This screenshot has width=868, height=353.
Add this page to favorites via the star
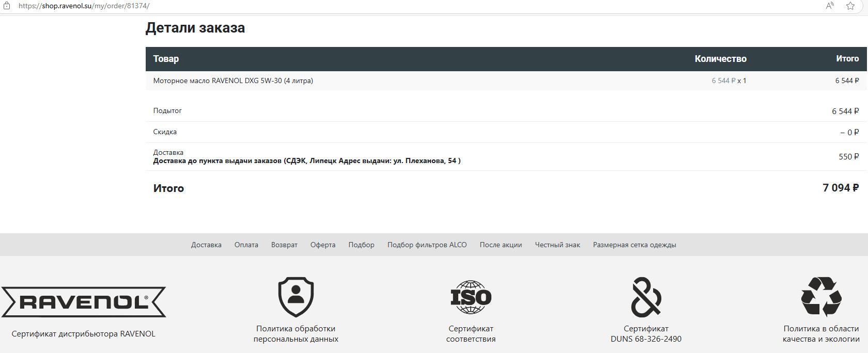tap(850, 6)
